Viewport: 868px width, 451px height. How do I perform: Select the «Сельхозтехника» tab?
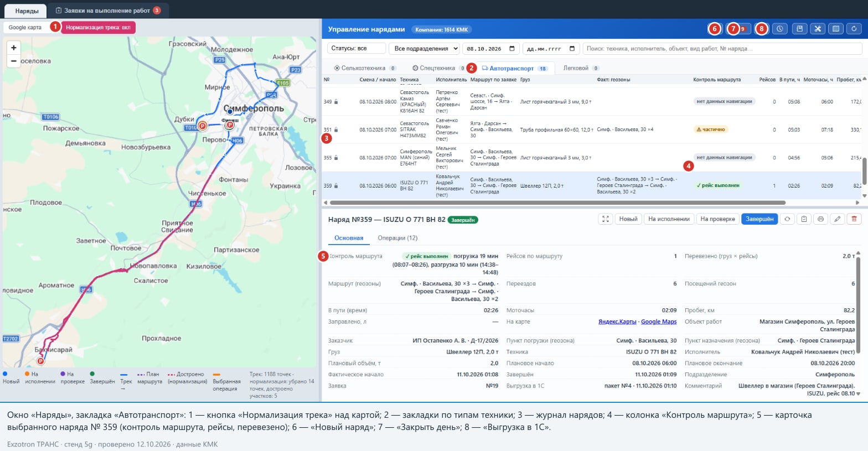click(x=365, y=68)
